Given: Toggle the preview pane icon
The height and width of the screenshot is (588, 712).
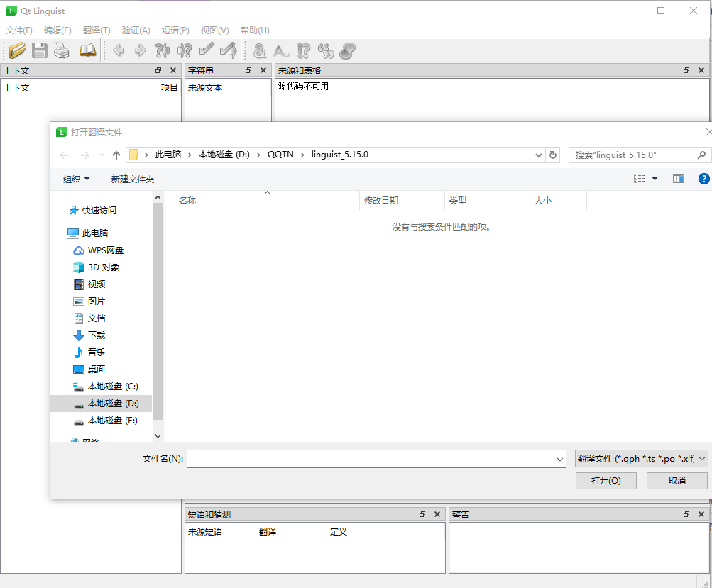Looking at the screenshot, I should click(679, 179).
